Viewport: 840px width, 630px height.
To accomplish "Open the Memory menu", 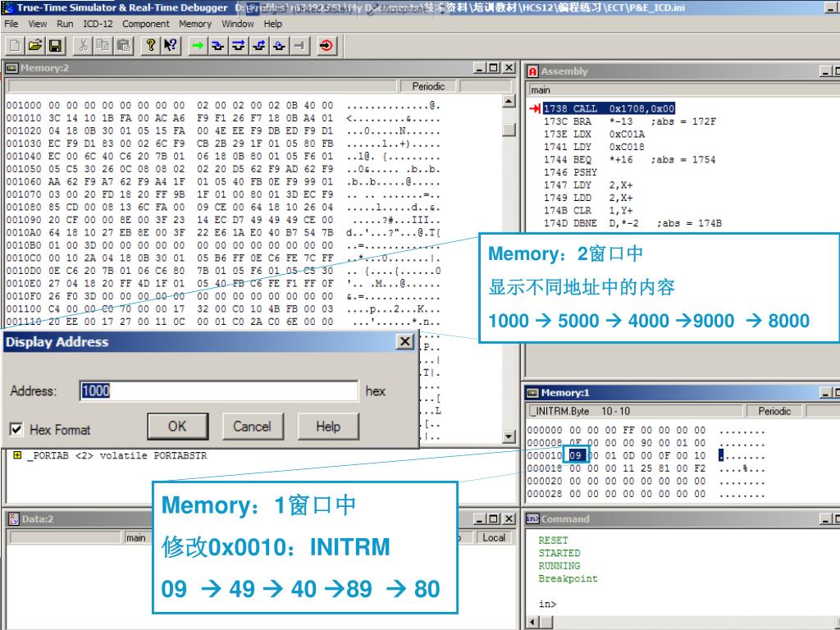I will point(195,24).
